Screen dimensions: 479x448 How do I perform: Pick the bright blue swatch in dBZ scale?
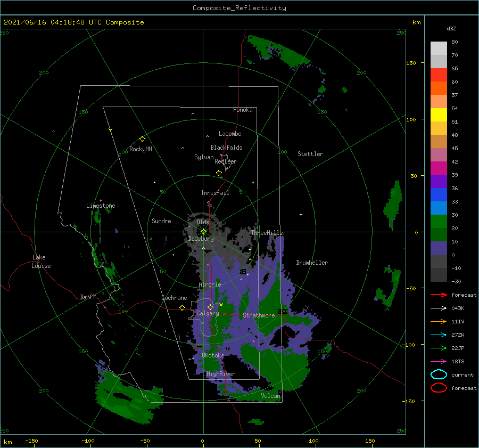click(x=439, y=194)
